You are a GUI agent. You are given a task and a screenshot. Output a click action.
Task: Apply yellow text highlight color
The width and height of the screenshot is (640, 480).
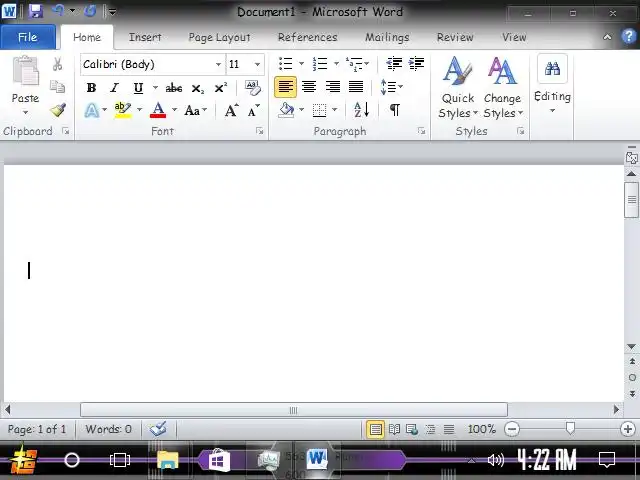tap(122, 110)
